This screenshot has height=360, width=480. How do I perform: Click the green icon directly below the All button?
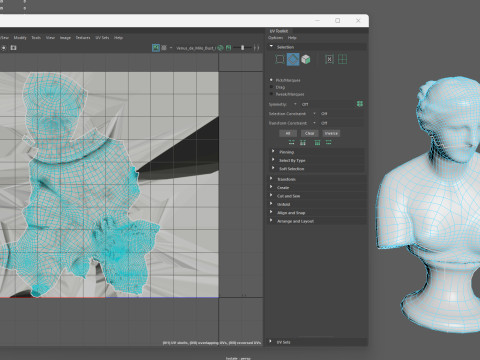point(292,143)
